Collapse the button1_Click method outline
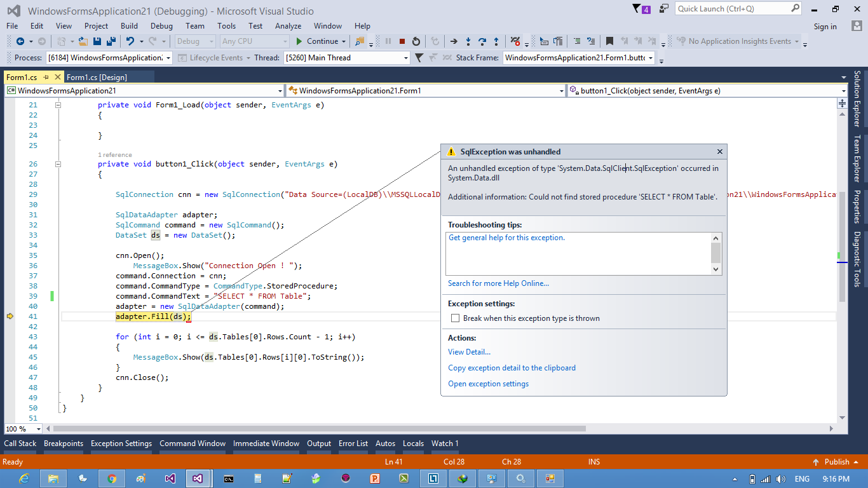This screenshot has width=868, height=488. coord(58,164)
